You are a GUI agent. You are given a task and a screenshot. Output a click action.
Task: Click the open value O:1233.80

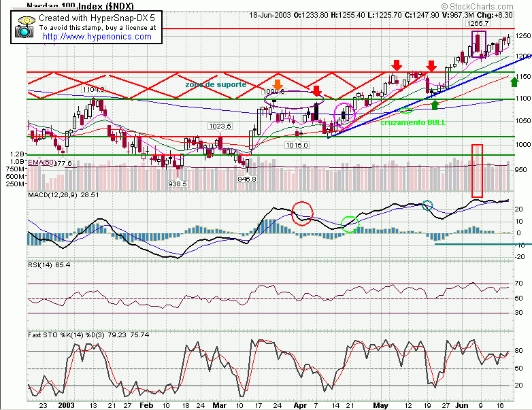311,15
